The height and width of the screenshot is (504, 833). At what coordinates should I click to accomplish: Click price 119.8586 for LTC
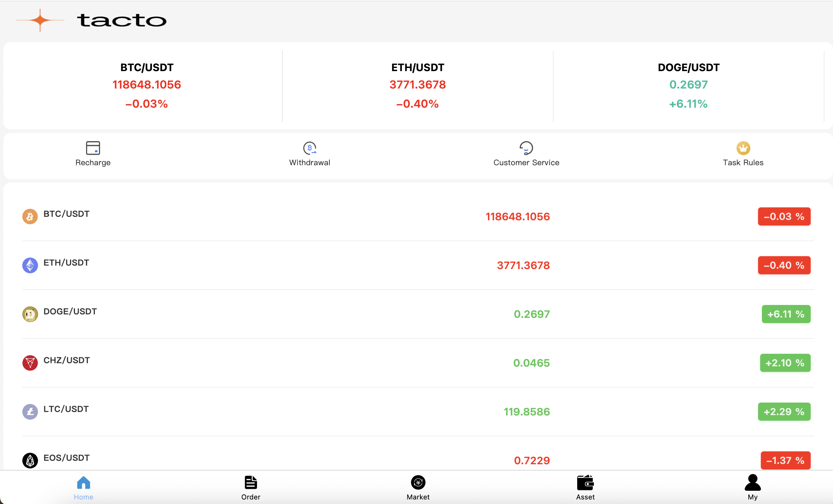(x=527, y=412)
